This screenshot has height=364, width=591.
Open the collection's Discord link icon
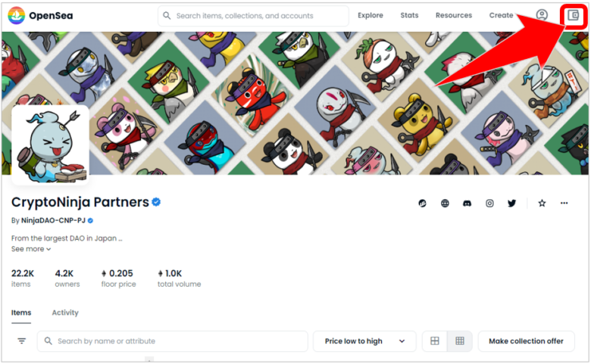tap(467, 204)
